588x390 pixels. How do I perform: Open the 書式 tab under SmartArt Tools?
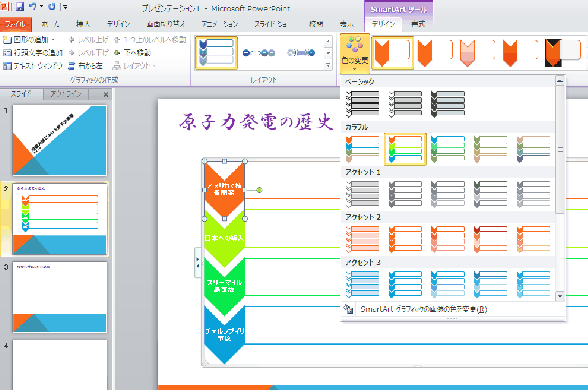pos(418,24)
